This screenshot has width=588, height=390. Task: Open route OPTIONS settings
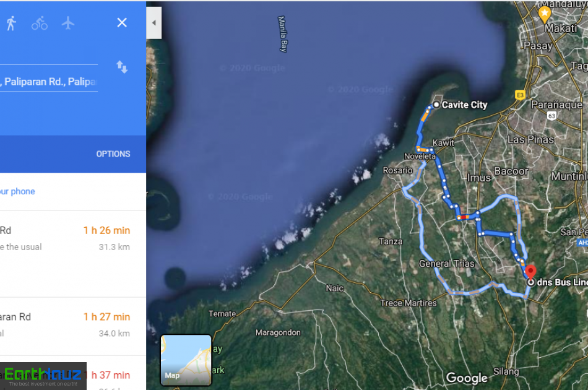(113, 154)
